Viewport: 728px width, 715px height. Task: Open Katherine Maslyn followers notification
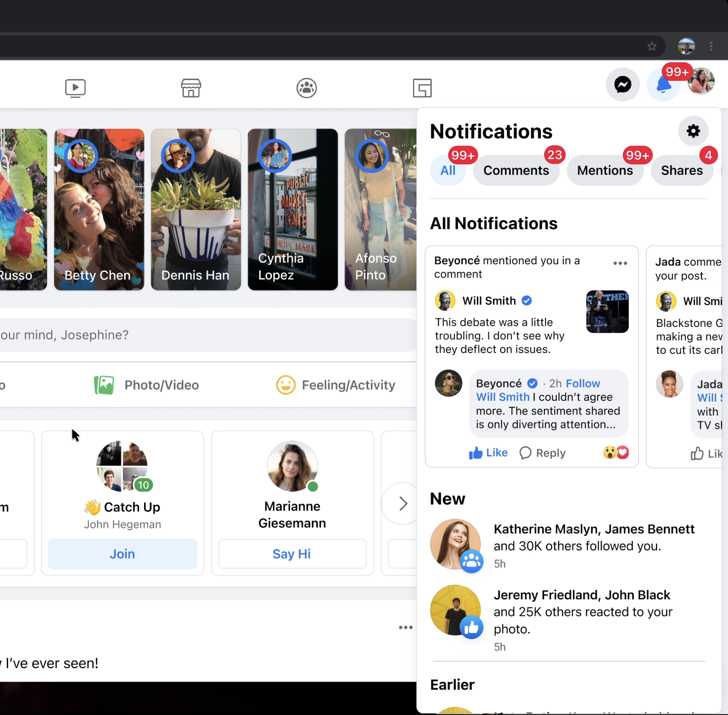coord(569,545)
